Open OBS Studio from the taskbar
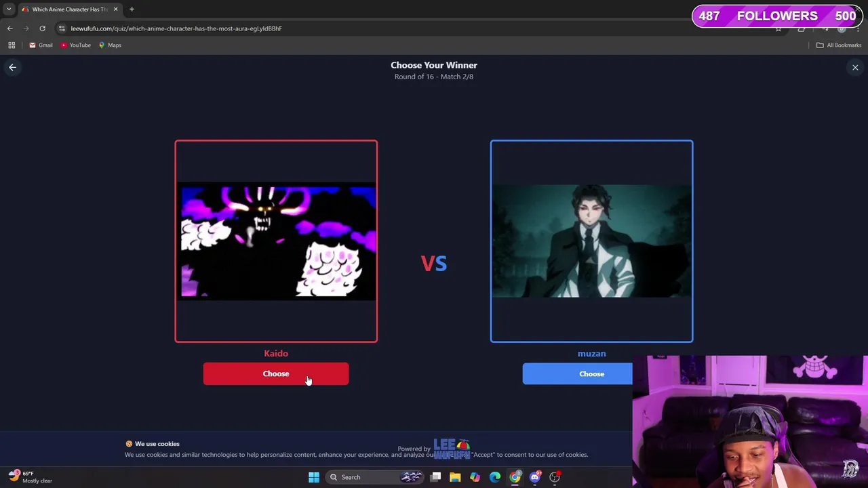The height and width of the screenshot is (488, 868). pos(555,477)
